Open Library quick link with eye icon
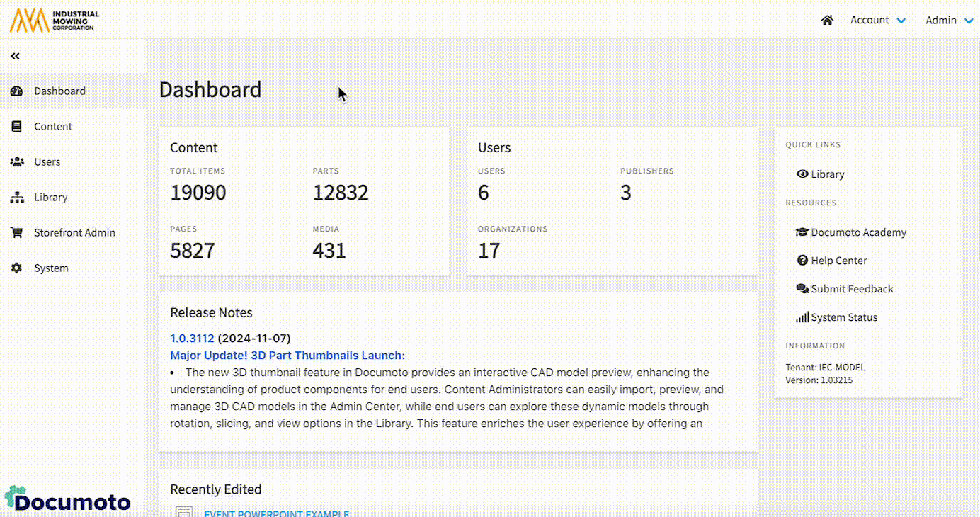The width and height of the screenshot is (980, 517). [821, 174]
